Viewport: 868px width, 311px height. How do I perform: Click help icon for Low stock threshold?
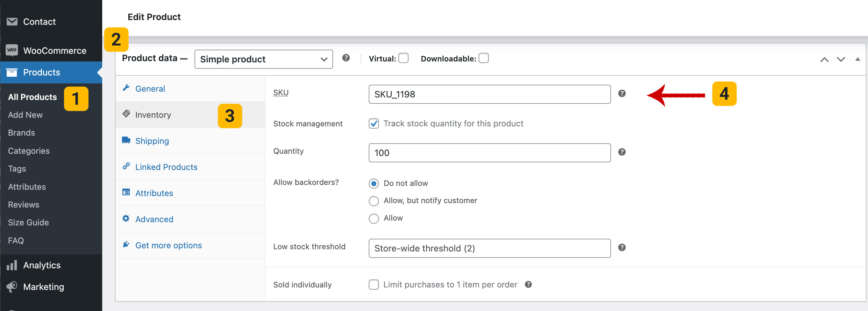622,248
